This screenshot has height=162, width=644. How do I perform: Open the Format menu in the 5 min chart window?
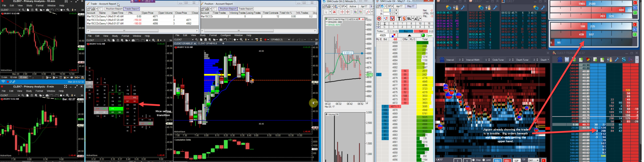coord(39,91)
